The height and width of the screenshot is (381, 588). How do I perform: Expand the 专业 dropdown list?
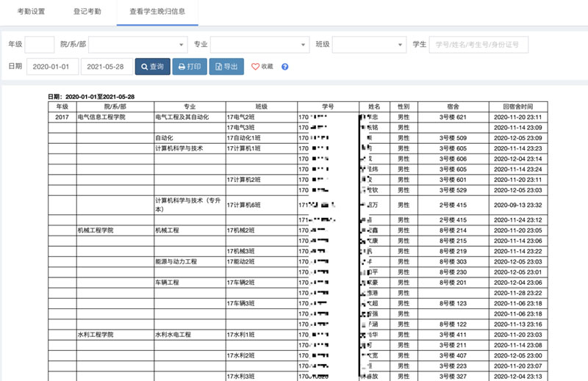(x=259, y=44)
